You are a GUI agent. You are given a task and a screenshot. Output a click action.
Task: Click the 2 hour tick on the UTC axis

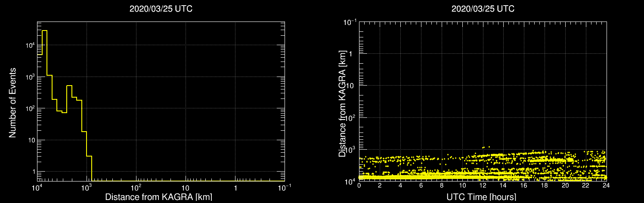coord(380,186)
